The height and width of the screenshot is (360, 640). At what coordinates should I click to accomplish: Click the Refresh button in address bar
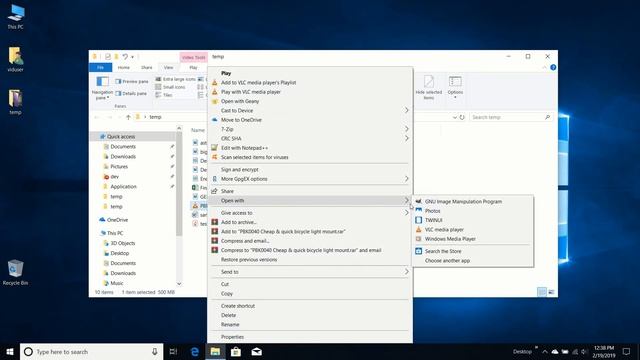tap(462, 117)
